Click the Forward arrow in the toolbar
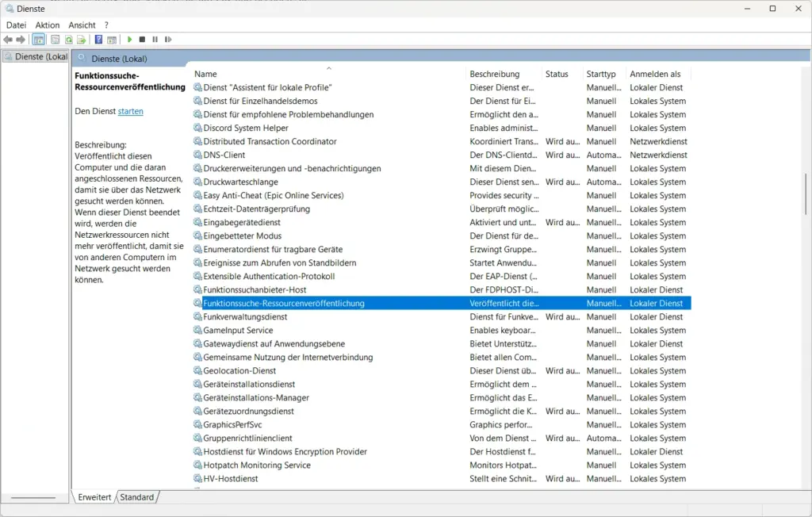Screen dimensions: 812x517 tap(21, 40)
